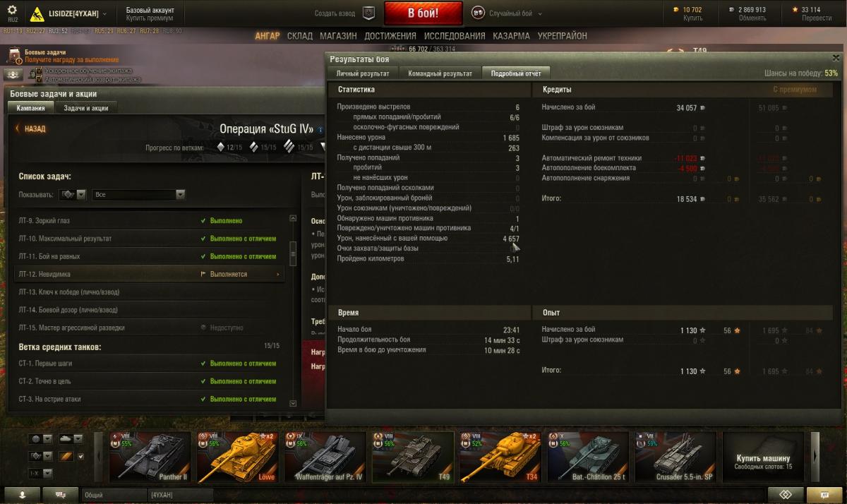Open the СКЛАД menu
Viewport: 847px width, 504px height.
click(x=300, y=36)
